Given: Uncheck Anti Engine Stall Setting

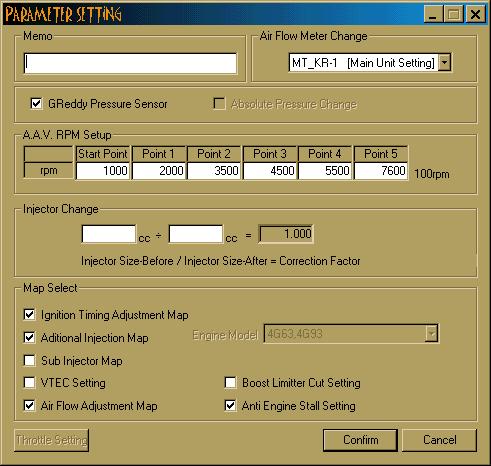Looking at the screenshot, I should coord(230,405).
